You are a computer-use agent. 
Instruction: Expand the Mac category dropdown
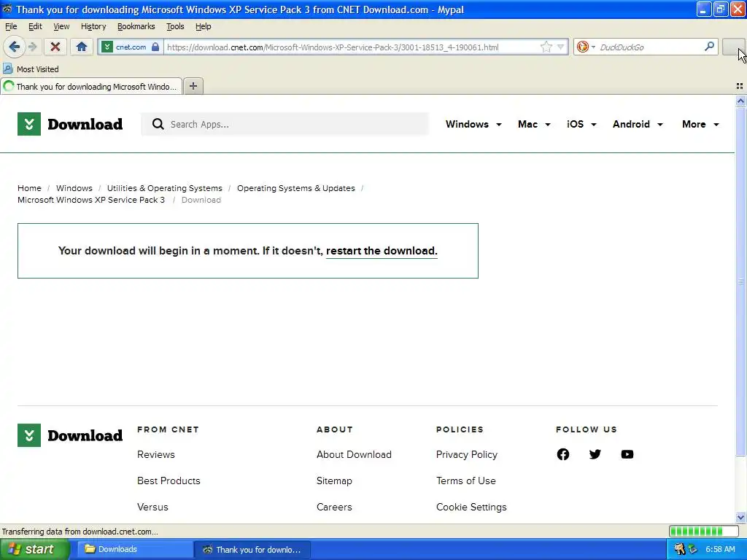click(x=534, y=124)
